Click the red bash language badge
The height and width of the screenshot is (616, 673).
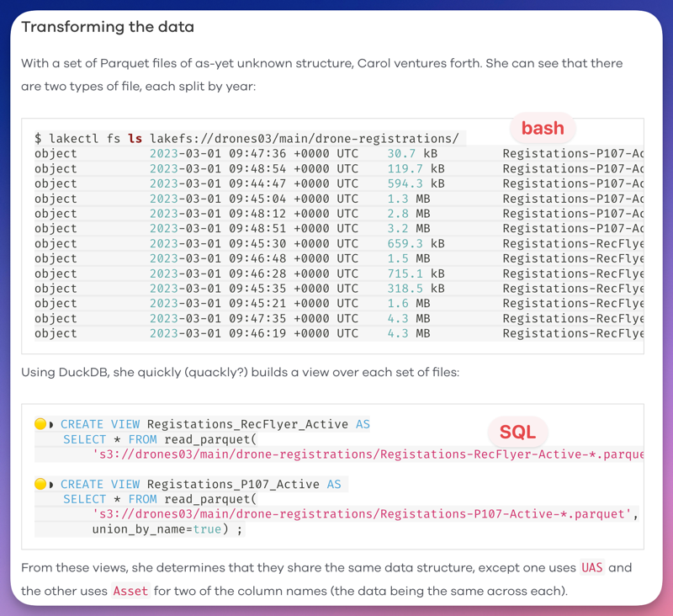click(543, 128)
